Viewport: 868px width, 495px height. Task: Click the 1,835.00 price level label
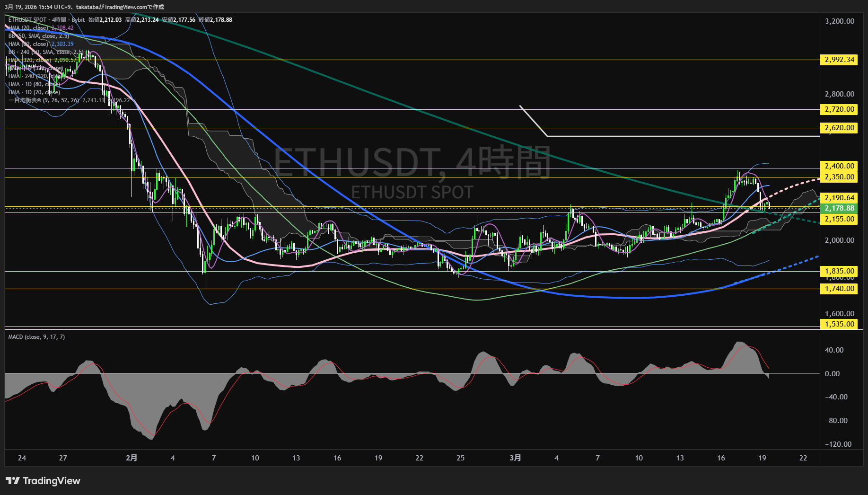click(839, 271)
